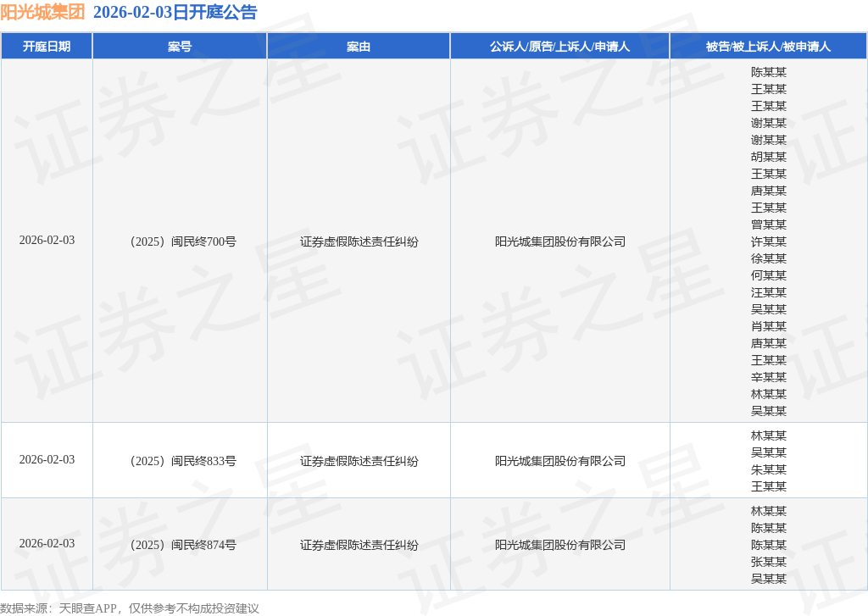The height and width of the screenshot is (616, 868).
Task: Click 林某某 in the 闽民终874号 row
Action: pyautogui.click(x=768, y=511)
